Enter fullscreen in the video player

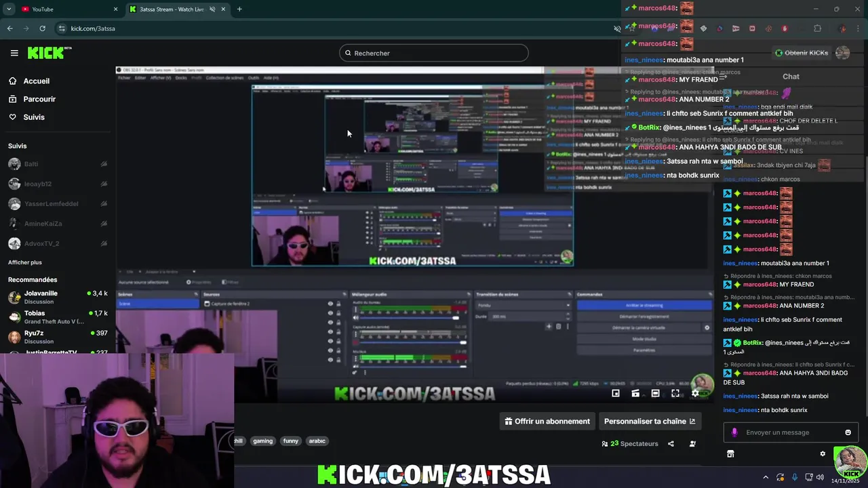675,393
